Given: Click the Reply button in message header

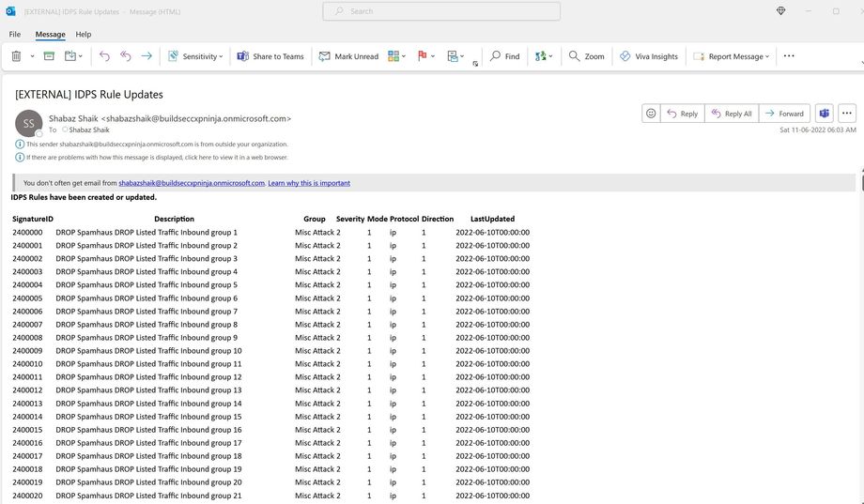Looking at the screenshot, I should [x=682, y=114].
